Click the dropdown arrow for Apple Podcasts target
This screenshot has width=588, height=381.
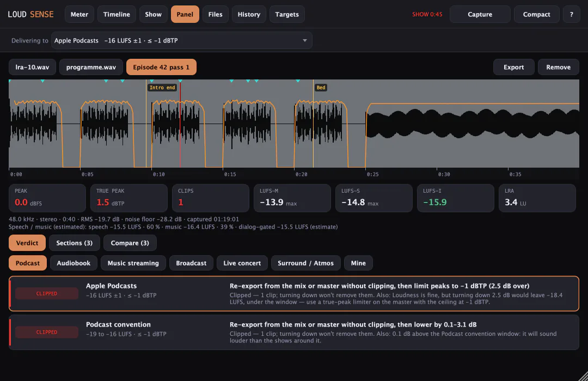coord(305,40)
